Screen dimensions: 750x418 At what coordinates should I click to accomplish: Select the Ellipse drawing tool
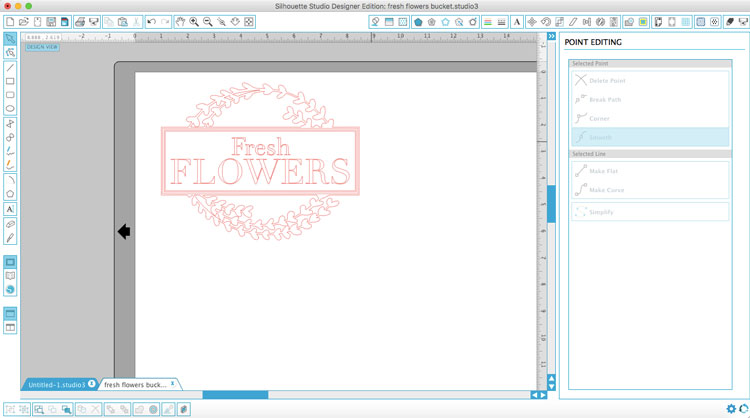pos(10,109)
